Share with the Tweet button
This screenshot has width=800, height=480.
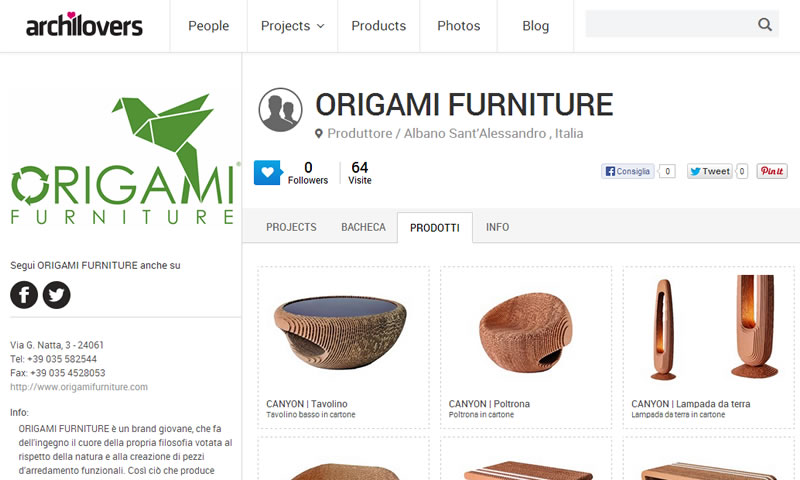[710, 171]
